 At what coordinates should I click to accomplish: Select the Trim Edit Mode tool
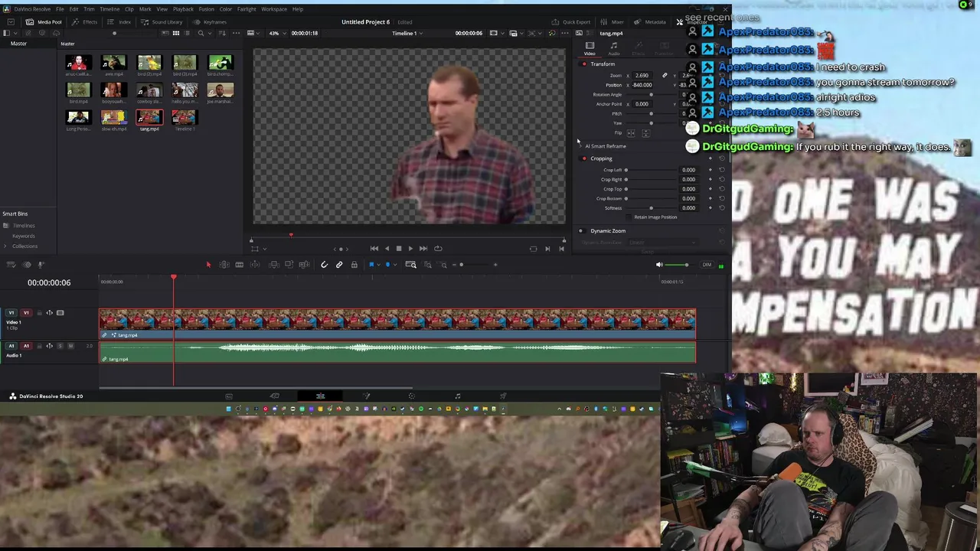pos(224,265)
